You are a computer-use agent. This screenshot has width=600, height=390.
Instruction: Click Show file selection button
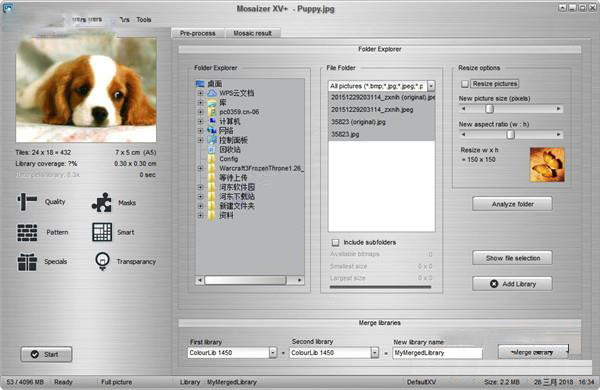pyautogui.click(x=512, y=258)
